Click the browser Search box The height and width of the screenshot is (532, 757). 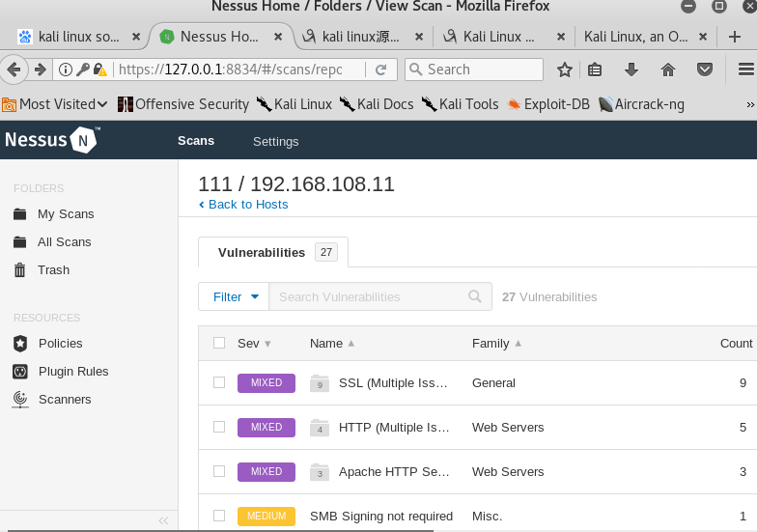[474, 70]
